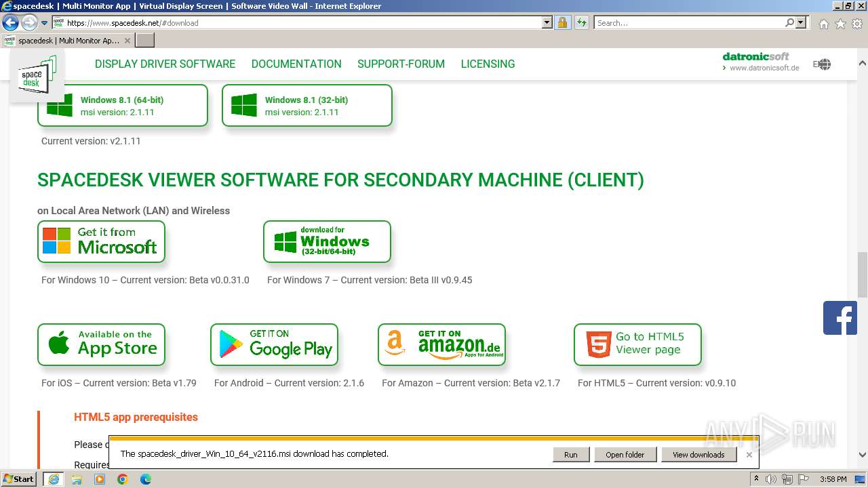Go to HTML5 Viewer page badge
The height and width of the screenshot is (488, 868).
coord(637,344)
